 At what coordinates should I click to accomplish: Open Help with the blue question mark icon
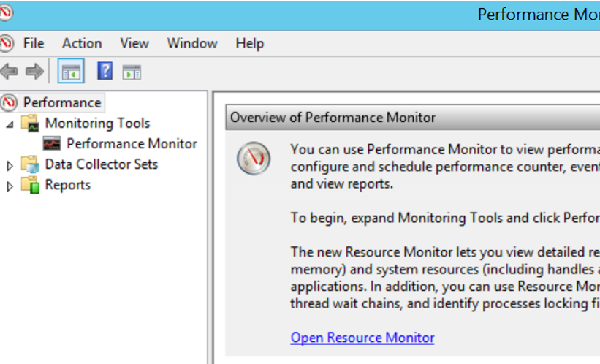[x=105, y=71]
